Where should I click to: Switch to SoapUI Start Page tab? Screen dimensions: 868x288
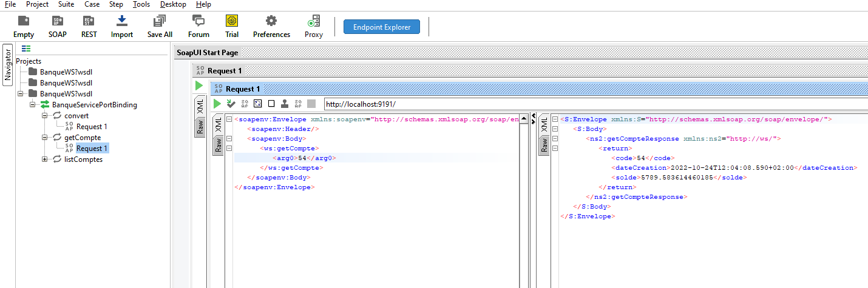[207, 52]
